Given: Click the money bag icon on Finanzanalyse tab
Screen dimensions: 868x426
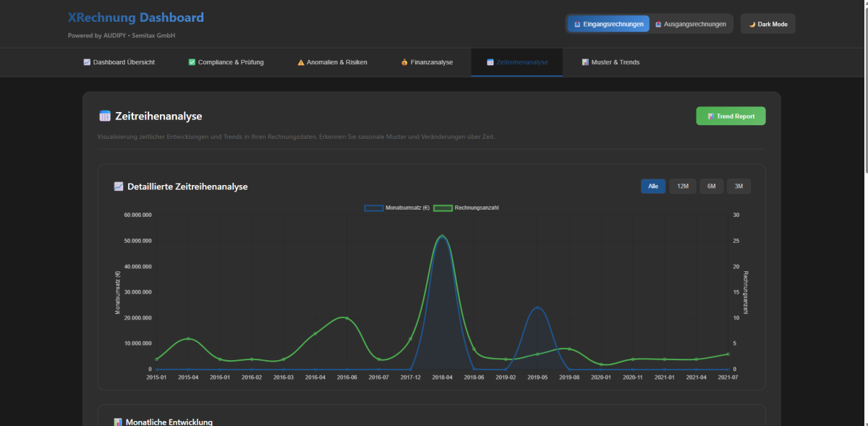Looking at the screenshot, I should [404, 62].
